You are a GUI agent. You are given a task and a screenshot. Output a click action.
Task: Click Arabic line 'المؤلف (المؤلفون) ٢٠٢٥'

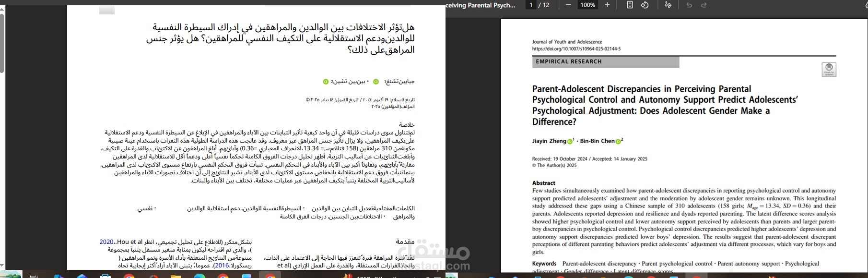tap(393, 107)
